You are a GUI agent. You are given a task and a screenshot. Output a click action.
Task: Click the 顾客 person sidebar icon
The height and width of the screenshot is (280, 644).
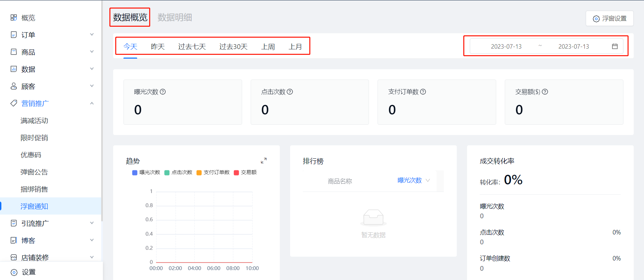click(x=14, y=86)
